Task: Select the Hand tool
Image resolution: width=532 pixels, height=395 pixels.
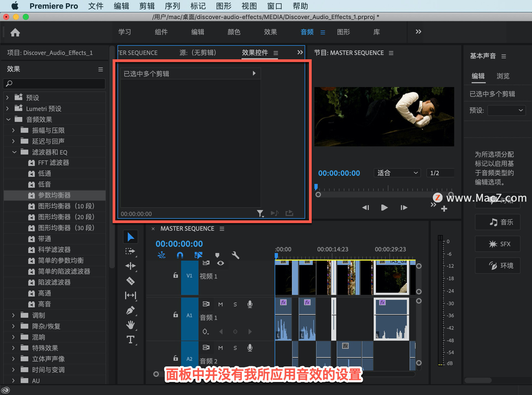Action: (x=130, y=325)
